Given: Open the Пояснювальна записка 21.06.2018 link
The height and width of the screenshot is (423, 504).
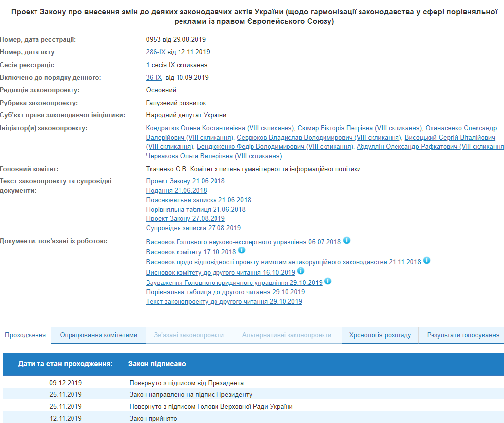Looking at the screenshot, I should [198, 199].
